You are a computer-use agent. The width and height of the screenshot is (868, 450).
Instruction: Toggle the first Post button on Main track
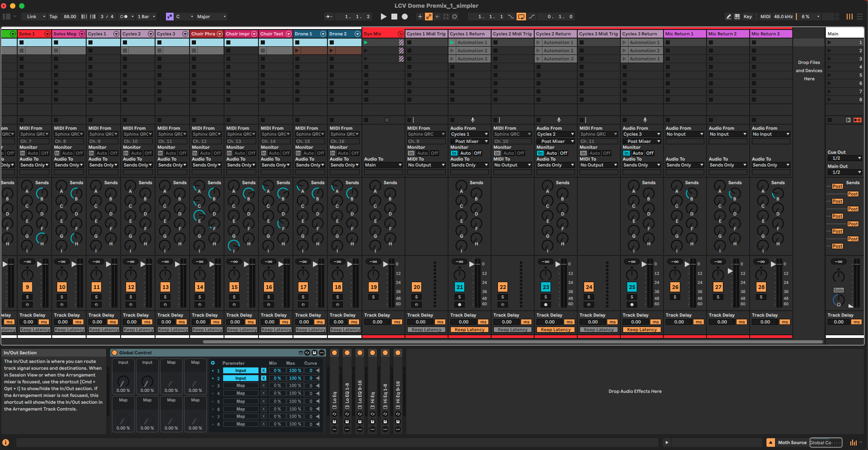837,186
